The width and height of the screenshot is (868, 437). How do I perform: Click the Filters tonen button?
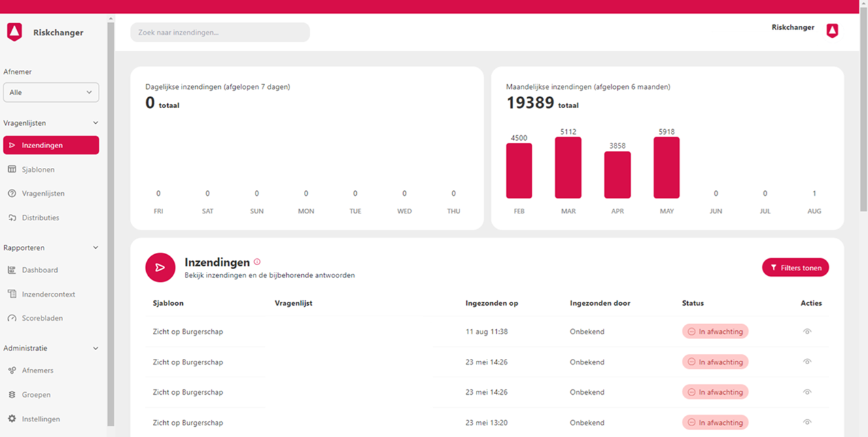pos(795,268)
